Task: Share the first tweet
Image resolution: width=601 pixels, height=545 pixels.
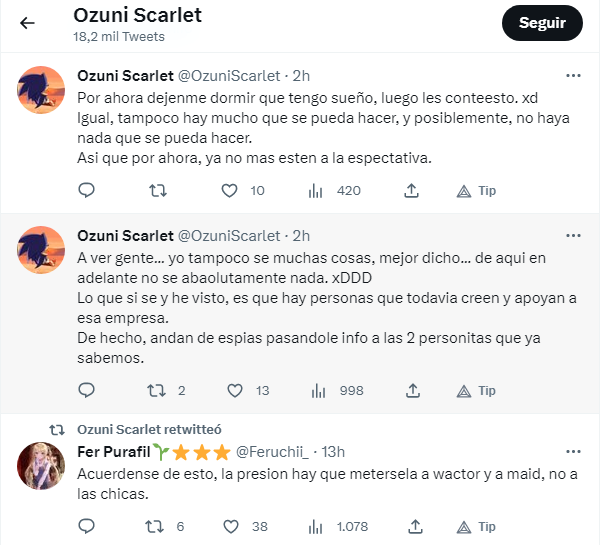Action: (x=411, y=190)
